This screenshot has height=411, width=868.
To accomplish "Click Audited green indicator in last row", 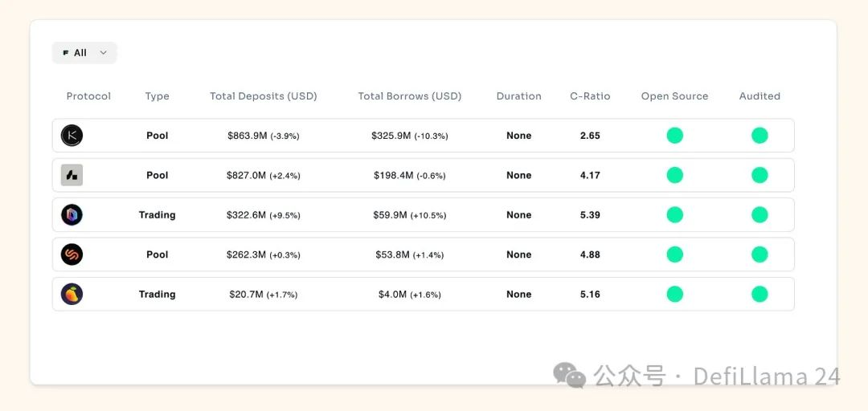I will [759, 295].
